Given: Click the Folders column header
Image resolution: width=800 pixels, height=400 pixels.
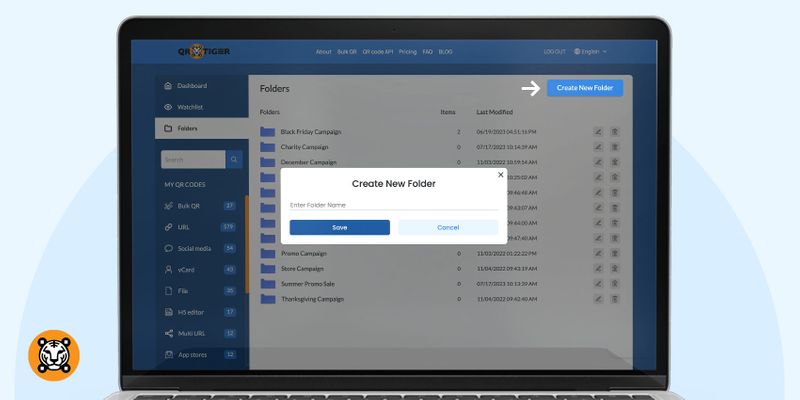Looking at the screenshot, I should (x=269, y=112).
